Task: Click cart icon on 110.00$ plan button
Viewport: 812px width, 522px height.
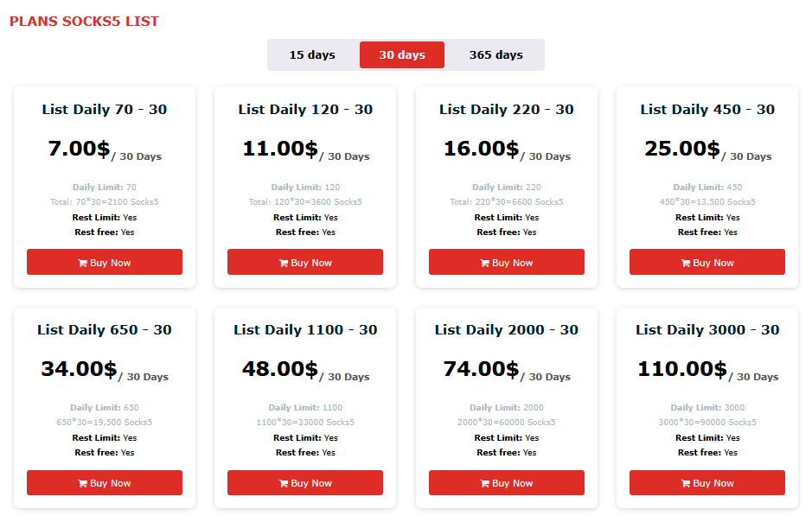Action: tap(686, 483)
